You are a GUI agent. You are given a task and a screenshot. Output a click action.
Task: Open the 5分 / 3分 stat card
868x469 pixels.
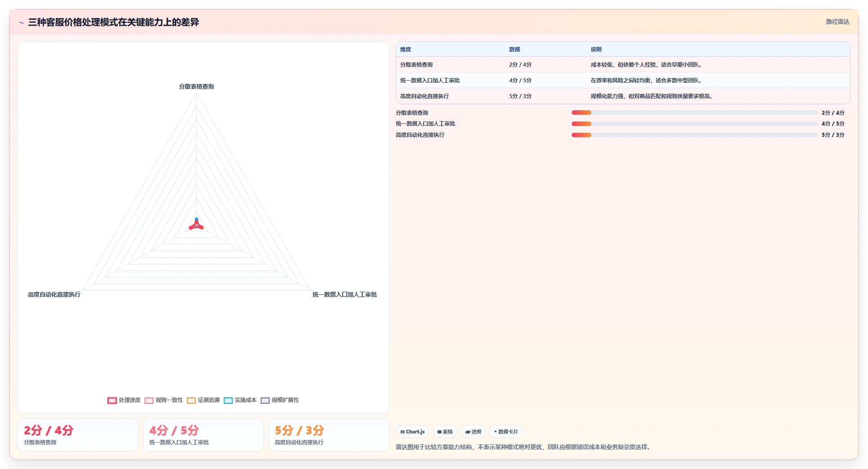point(329,435)
